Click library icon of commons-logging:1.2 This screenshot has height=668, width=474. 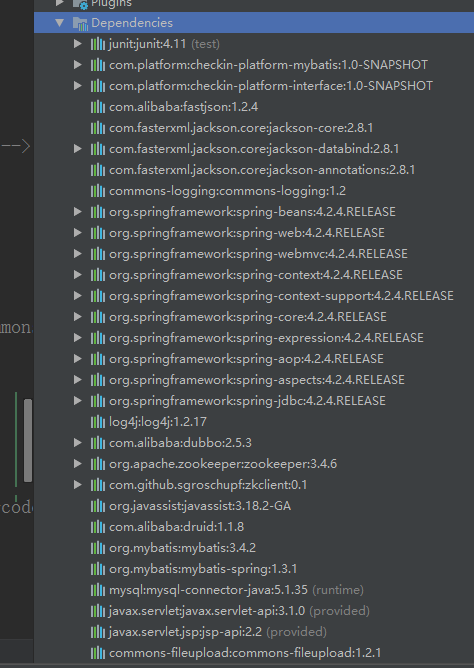[98, 190]
